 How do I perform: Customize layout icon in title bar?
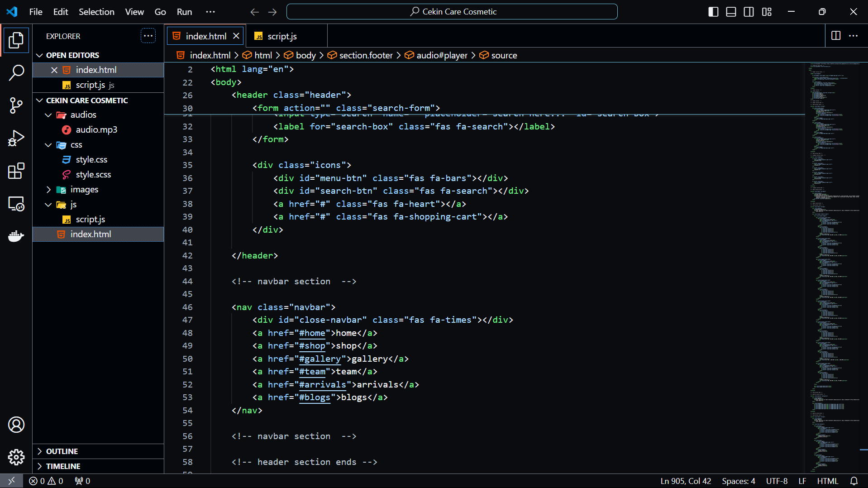(x=767, y=12)
